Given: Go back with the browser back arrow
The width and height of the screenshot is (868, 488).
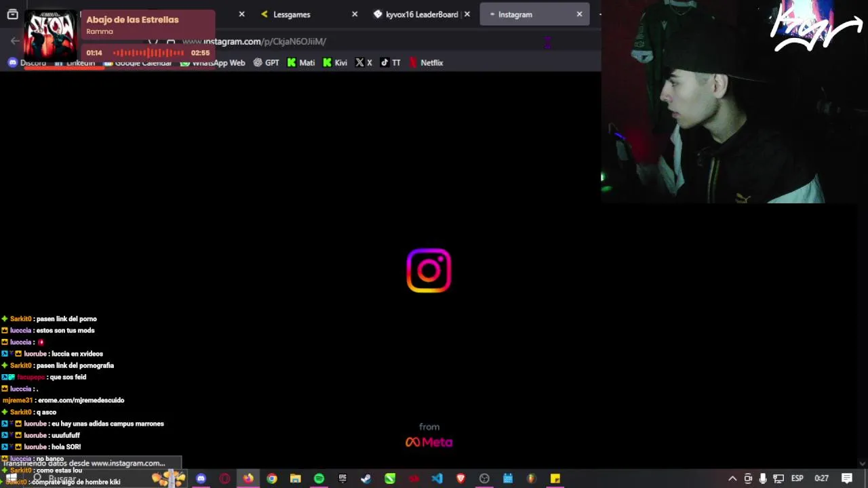Looking at the screenshot, I should [15, 41].
